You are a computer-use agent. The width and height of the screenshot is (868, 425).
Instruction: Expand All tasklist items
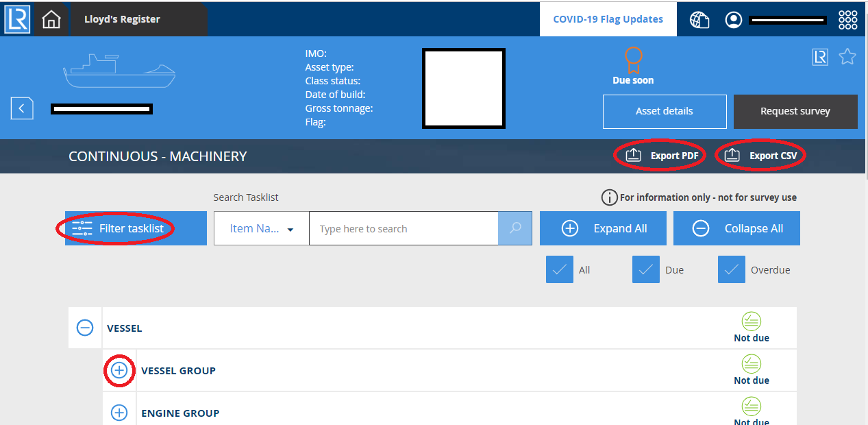click(603, 228)
